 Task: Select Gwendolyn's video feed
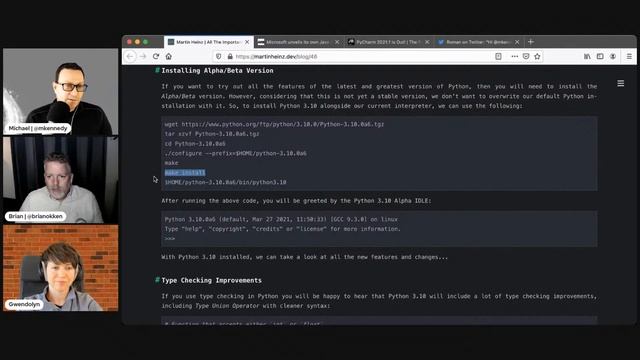[61, 268]
